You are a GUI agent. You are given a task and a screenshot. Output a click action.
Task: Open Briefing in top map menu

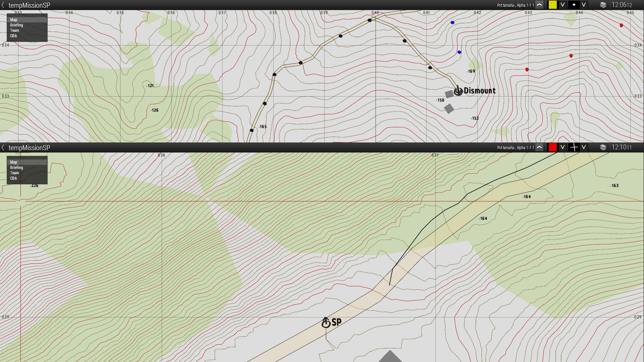(x=17, y=25)
